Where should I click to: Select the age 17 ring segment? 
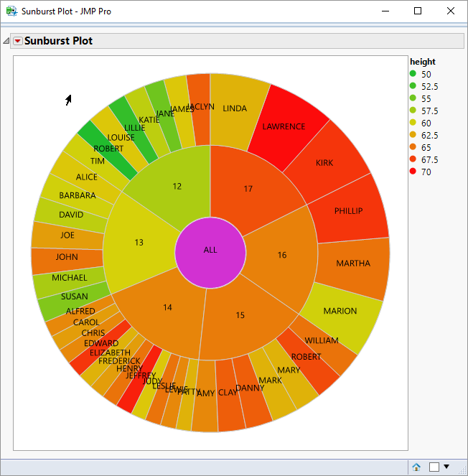click(249, 188)
